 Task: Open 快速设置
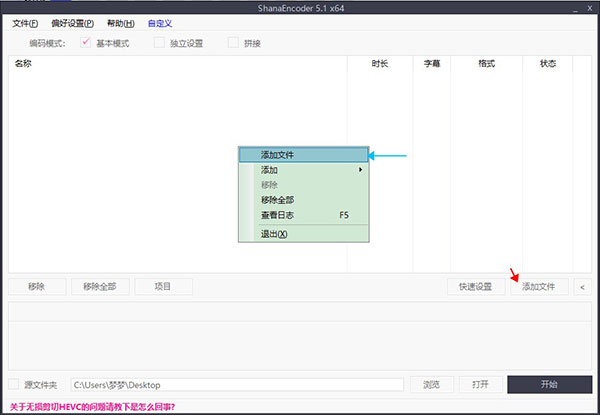click(x=476, y=286)
